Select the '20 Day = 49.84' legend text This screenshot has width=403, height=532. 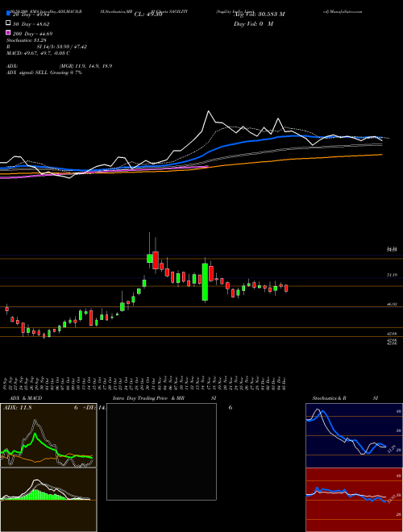click(x=31, y=14)
